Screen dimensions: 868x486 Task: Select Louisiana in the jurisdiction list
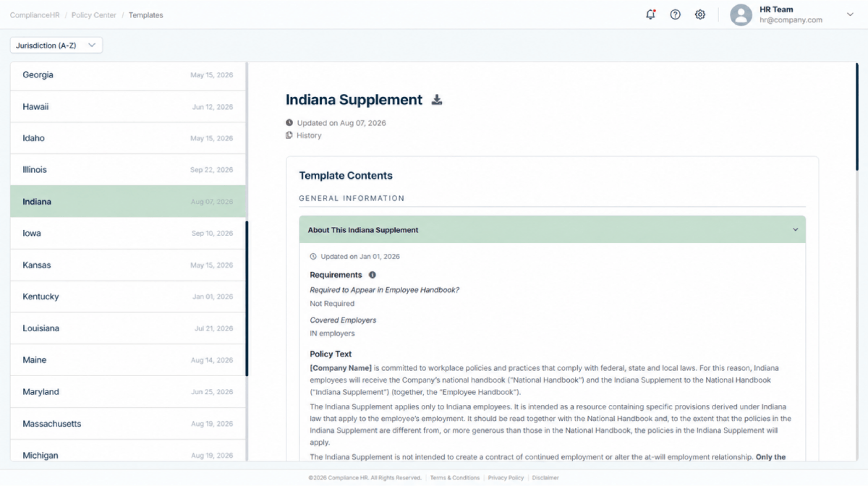pos(128,328)
